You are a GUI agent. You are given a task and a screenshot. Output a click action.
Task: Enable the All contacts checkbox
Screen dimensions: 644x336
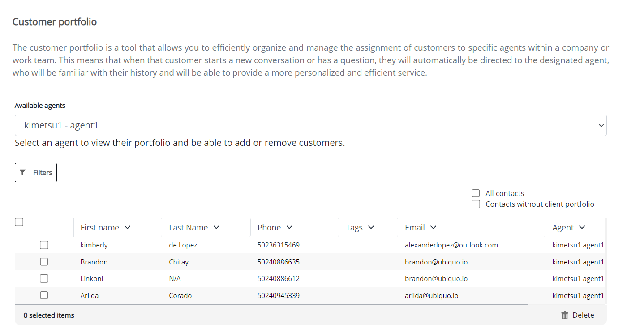pos(476,193)
